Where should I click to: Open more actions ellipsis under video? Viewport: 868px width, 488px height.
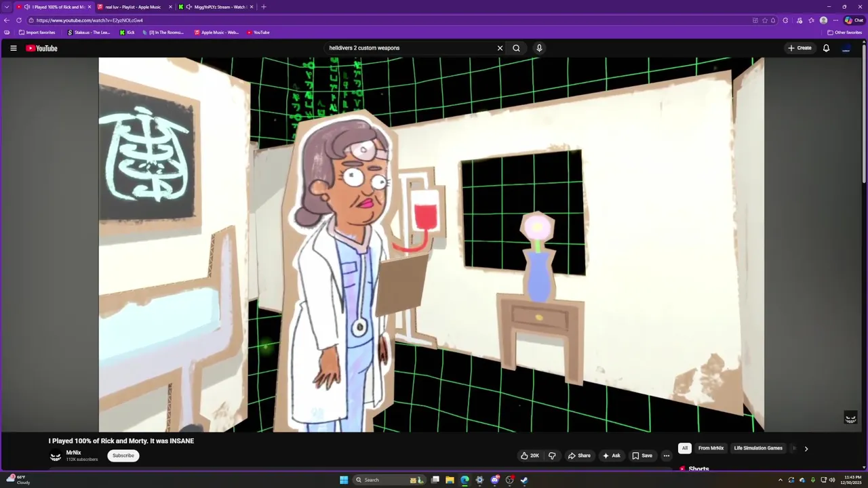[667, 455]
